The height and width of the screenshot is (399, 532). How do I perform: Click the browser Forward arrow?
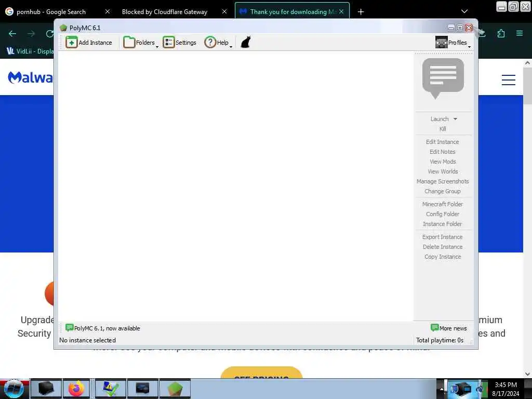31,34
